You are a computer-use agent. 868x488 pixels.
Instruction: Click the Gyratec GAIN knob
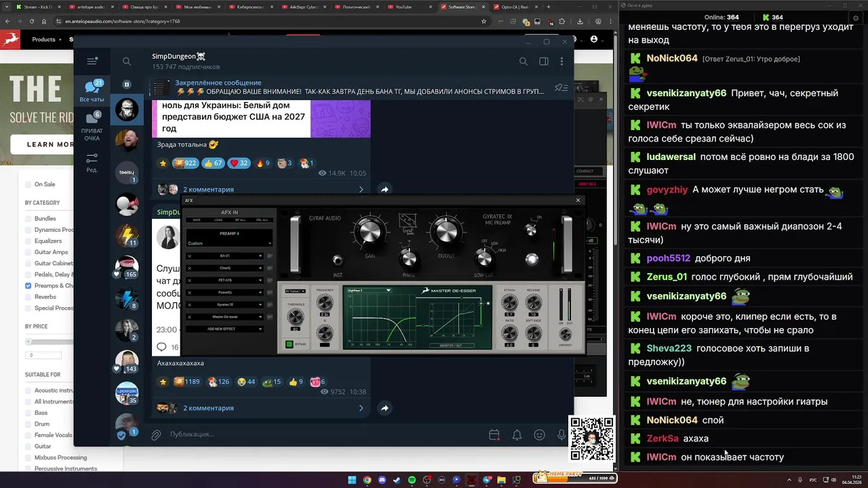(x=370, y=232)
